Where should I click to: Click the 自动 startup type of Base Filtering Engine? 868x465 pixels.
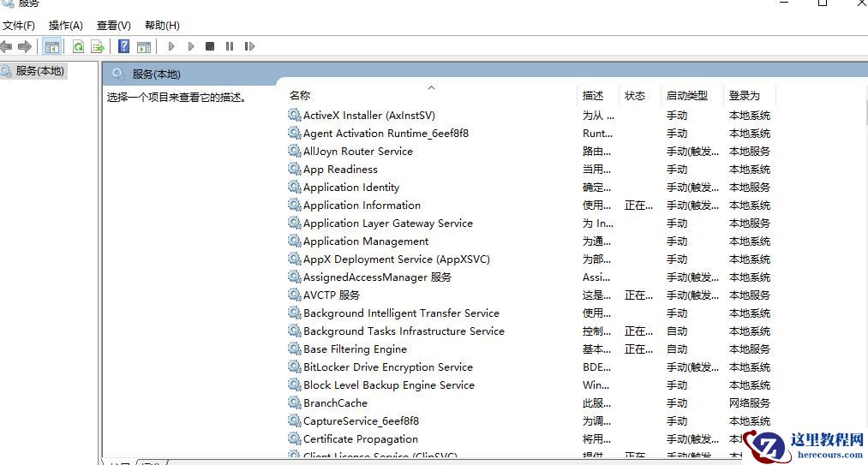[676, 349]
